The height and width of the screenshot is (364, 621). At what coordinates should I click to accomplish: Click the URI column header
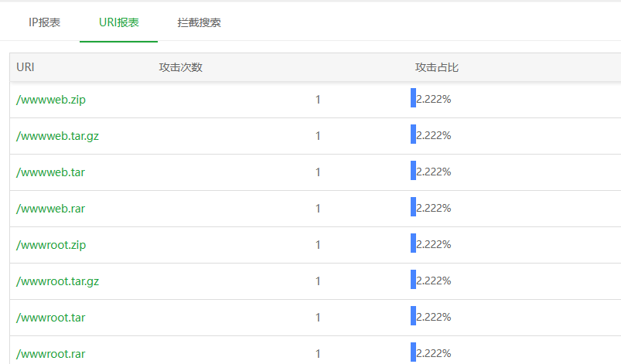26,67
